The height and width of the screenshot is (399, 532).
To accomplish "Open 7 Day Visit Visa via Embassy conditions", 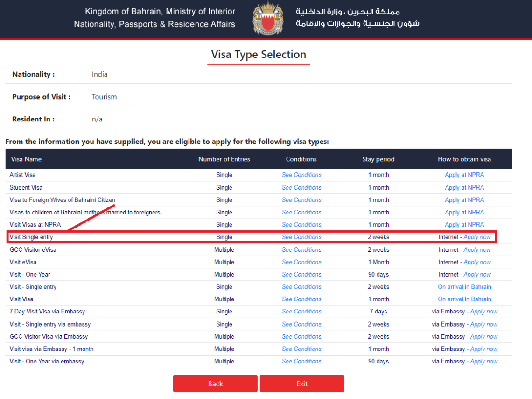I will (301, 312).
